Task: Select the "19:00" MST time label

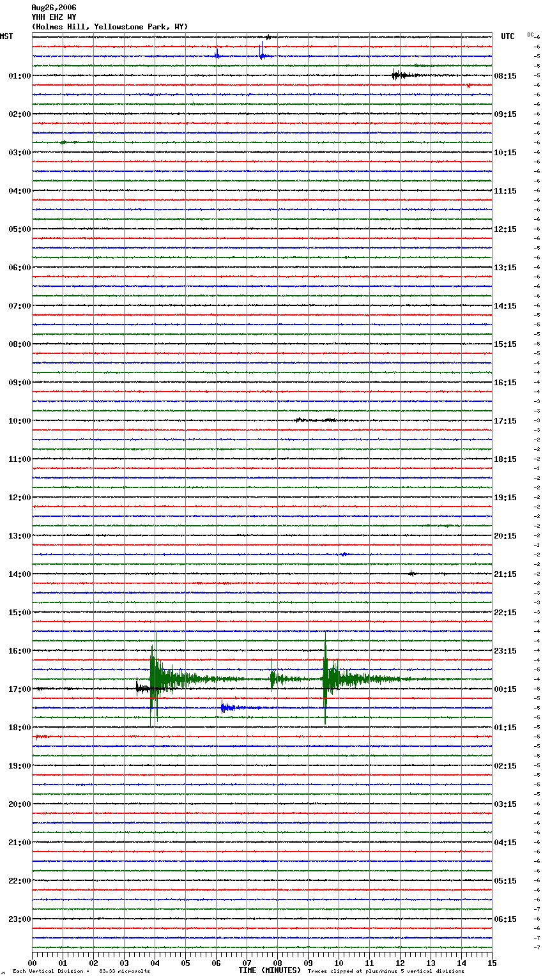Action: point(20,766)
